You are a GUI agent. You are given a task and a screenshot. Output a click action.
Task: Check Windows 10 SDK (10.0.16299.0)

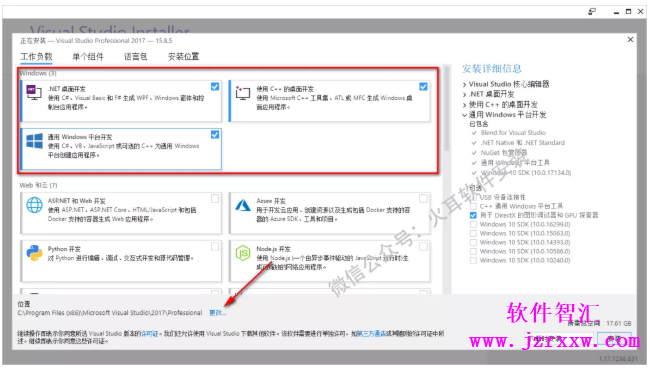click(473, 224)
